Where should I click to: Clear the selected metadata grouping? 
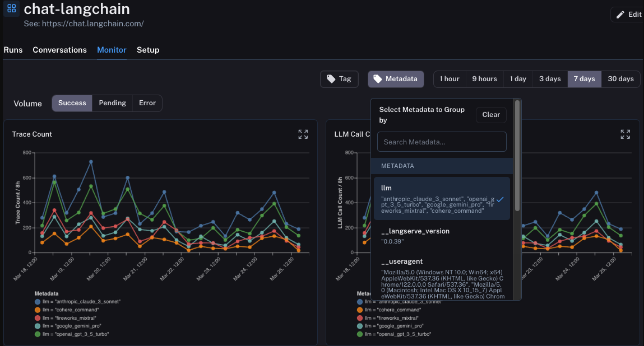(491, 115)
